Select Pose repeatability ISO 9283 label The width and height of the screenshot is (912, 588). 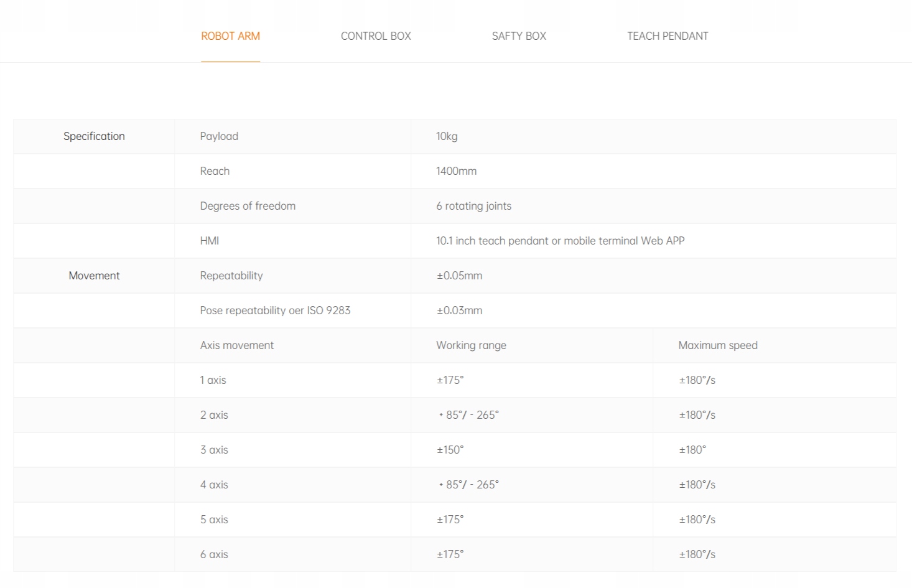tap(275, 310)
